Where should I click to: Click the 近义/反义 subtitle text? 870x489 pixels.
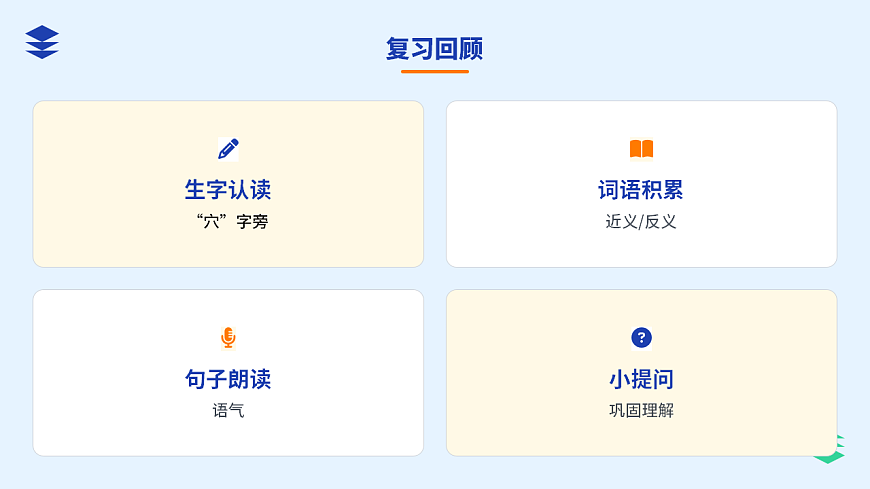[641, 222]
